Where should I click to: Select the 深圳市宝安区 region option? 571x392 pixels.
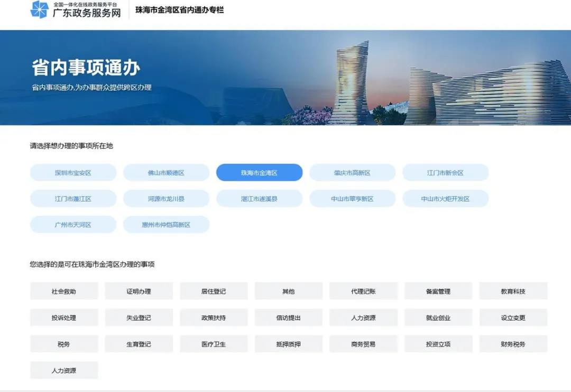point(73,173)
